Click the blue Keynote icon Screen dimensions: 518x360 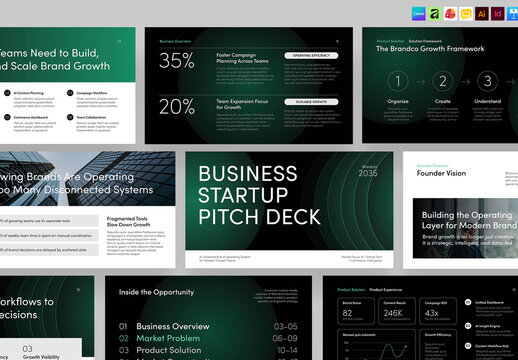pyautogui.click(x=513, y=14)
